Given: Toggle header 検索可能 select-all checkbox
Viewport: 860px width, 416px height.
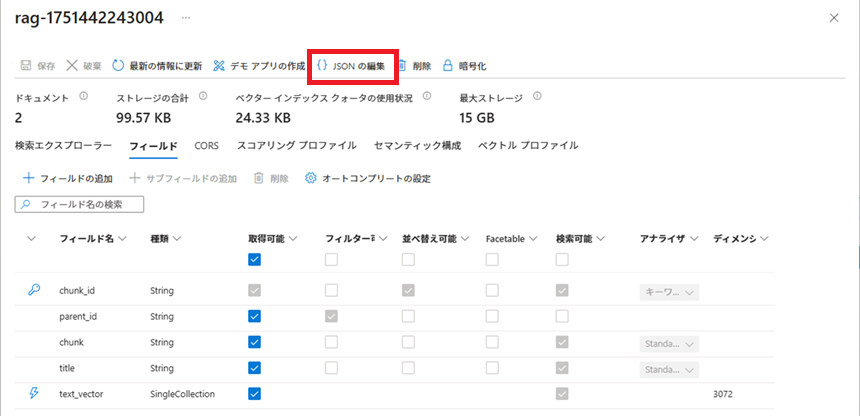Looking at the screenshot, I should pyautogui.click(x=562, y=260).
